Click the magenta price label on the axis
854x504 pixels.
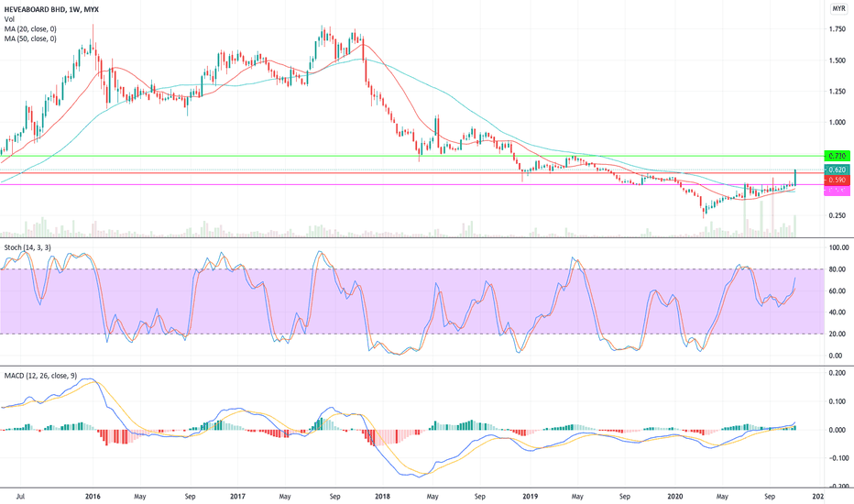[x=838, y=191]
